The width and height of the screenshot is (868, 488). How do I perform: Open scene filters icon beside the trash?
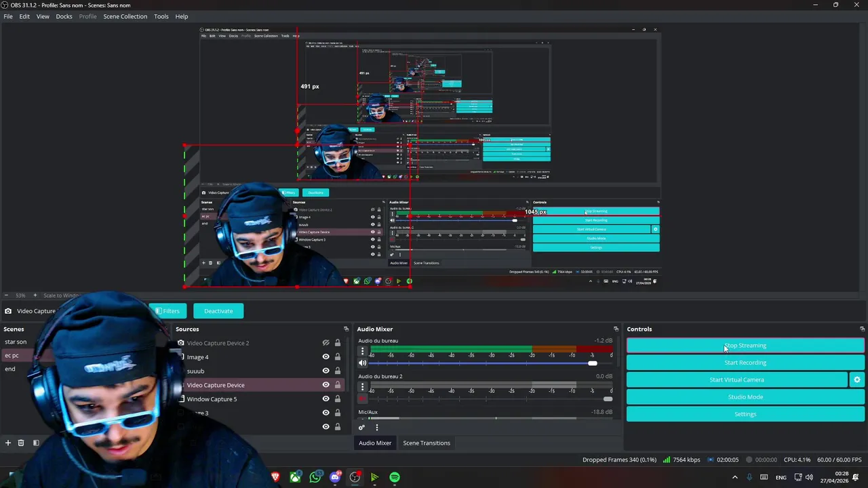pyautogui.click(x=36, y=443)
